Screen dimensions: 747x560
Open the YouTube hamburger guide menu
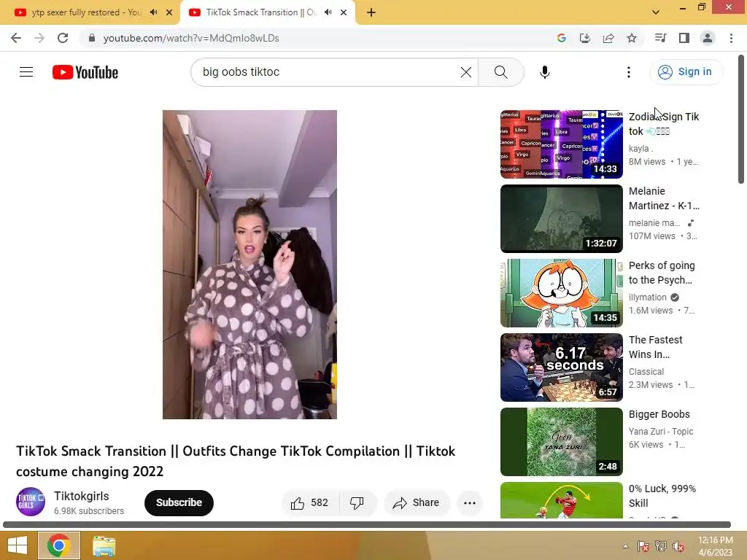pyautogui.click(x=26, y=72)
